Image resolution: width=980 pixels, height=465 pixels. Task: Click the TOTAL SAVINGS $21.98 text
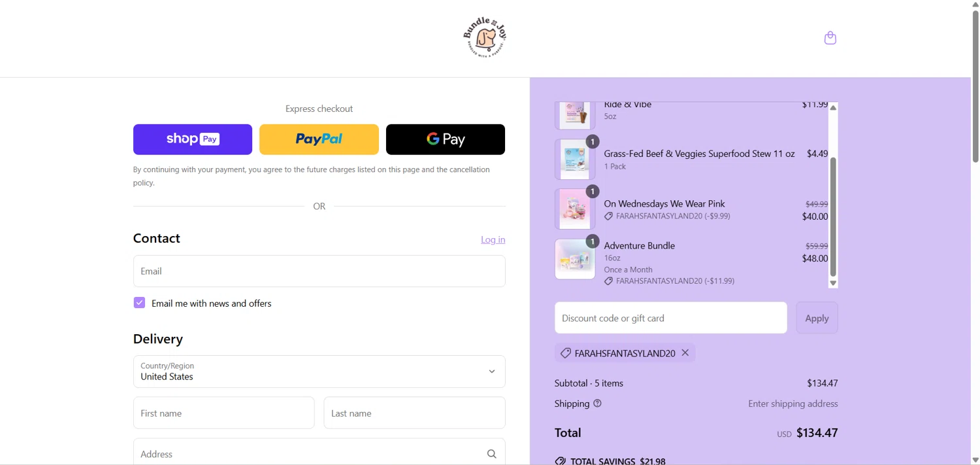click(618, 461)
